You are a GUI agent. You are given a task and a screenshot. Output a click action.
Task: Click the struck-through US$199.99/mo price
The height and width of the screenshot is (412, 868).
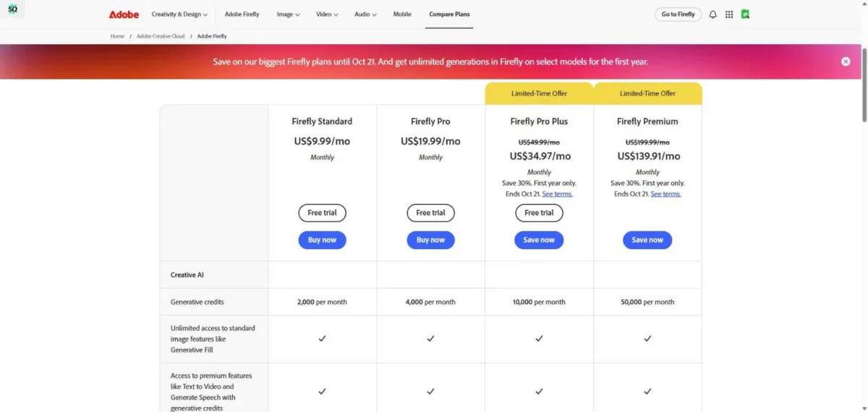point(647,143)
